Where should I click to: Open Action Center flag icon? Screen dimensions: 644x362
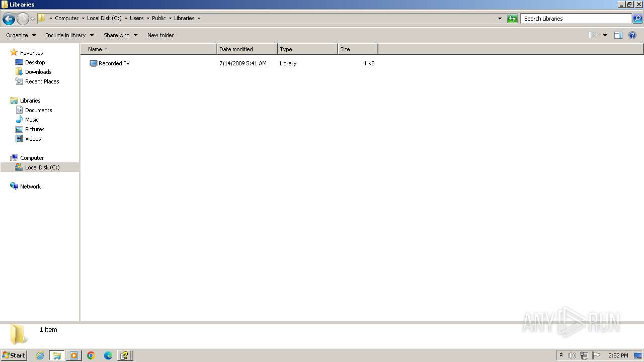(596, 355)
